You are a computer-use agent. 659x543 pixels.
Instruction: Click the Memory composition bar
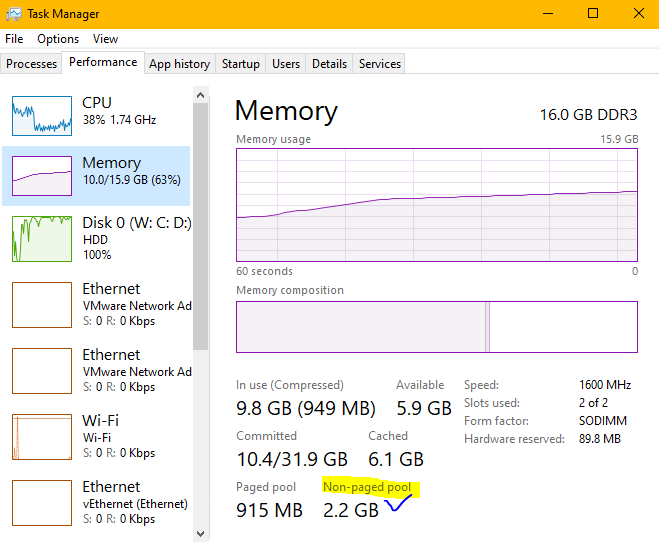pos(437,326)
